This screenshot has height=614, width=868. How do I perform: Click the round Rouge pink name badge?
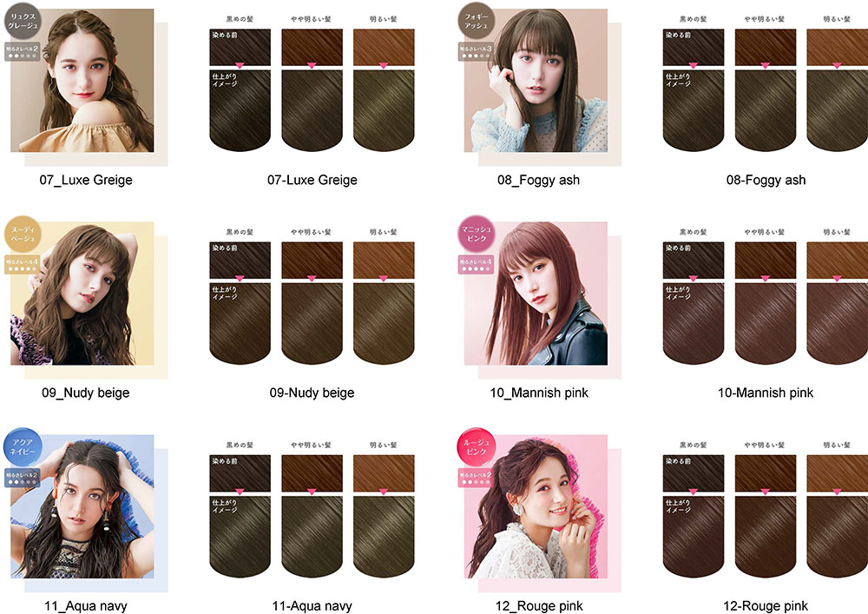tap(476, 446)
